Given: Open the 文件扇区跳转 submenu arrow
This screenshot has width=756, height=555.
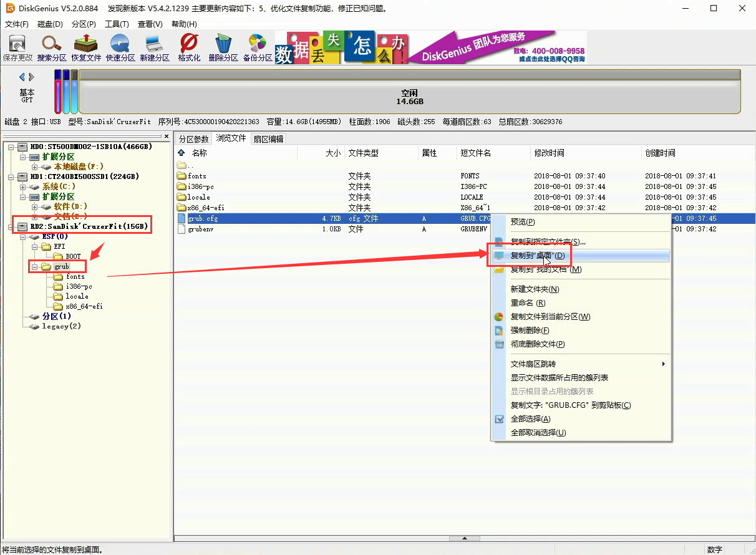Looking at the screenshot, I should pyautogui.click(x=663, y=364).
